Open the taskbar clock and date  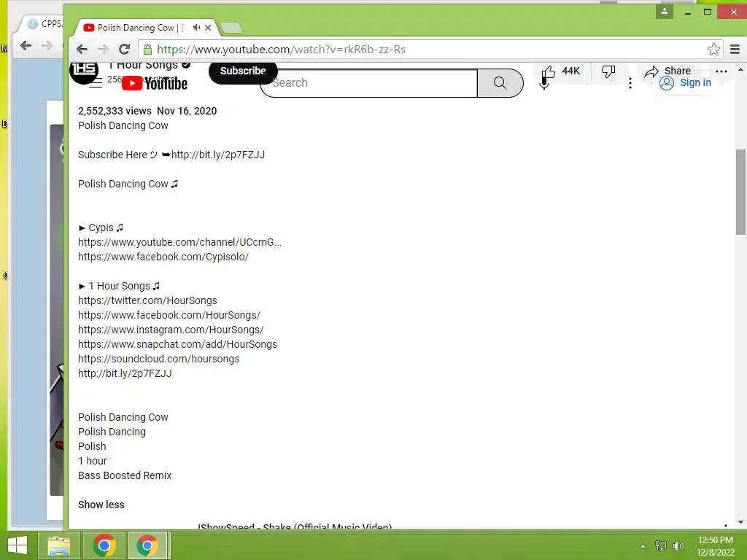pyautogui.click(x=716, y=546)
